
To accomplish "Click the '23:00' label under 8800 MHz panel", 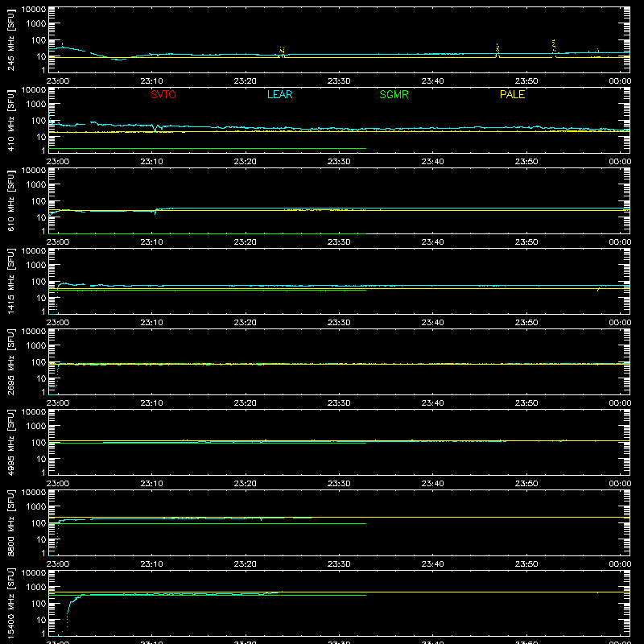I will click(58, 564).
